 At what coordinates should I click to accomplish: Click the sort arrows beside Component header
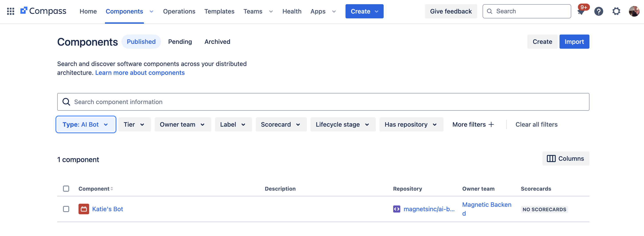coord(112,189)
